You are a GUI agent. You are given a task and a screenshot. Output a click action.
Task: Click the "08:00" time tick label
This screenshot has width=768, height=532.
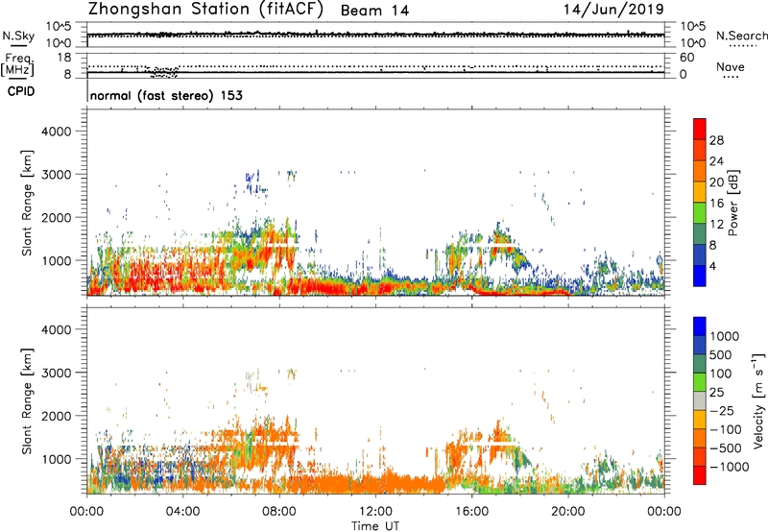click(x=279, y=512)
